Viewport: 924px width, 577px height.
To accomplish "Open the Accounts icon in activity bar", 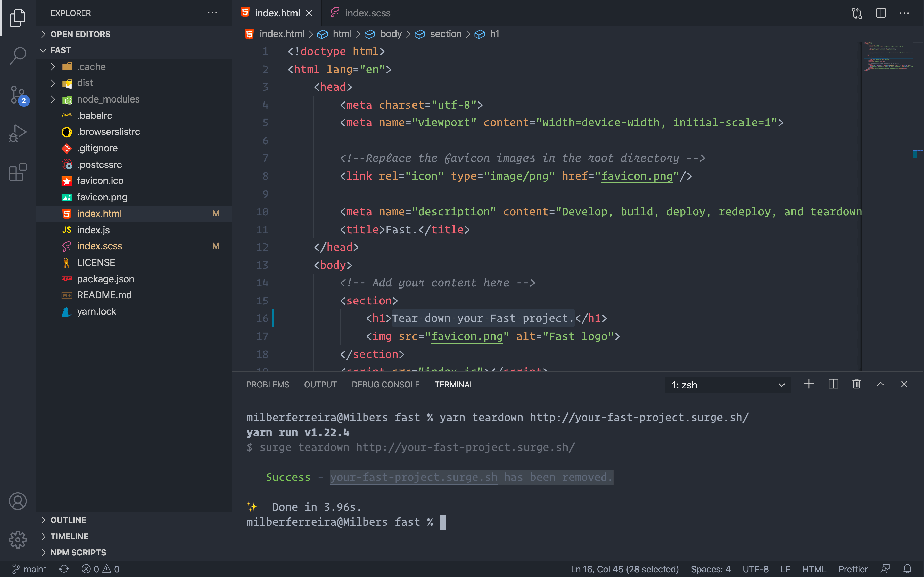I will point(18,501).
